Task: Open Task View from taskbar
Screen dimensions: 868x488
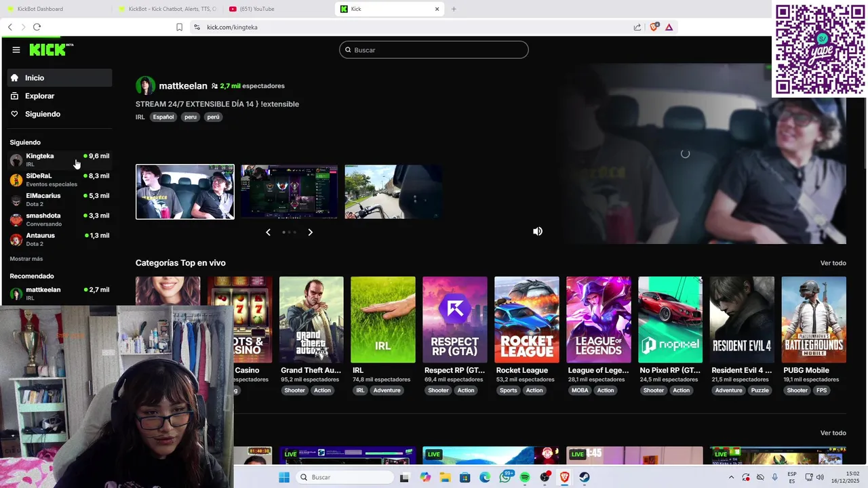Action: pyautogui.click(x=405, y=477)
